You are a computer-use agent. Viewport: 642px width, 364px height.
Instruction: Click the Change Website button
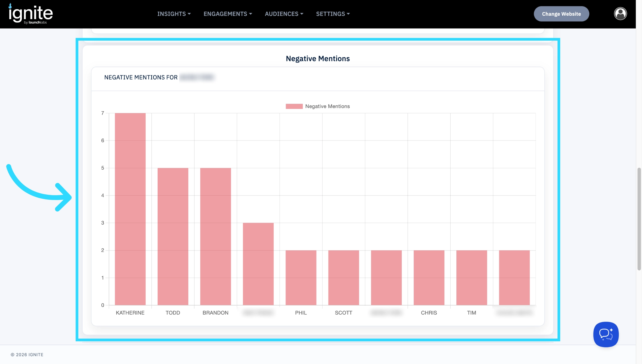561,14
